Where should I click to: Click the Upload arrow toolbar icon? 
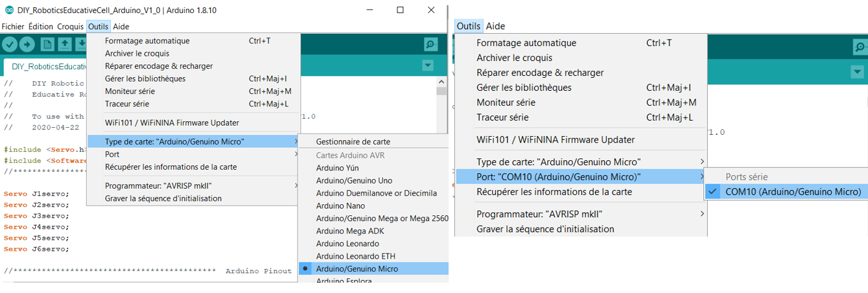point(27,44)
